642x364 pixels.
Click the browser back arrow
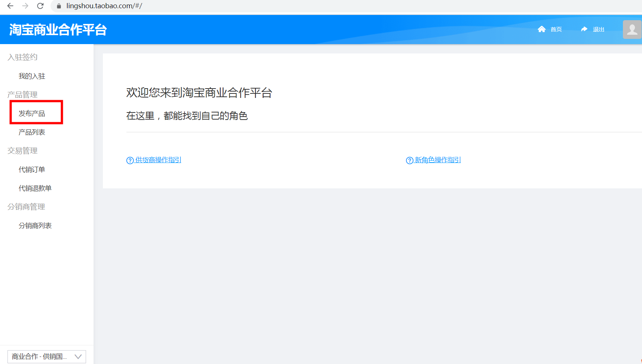click(10, 6)
